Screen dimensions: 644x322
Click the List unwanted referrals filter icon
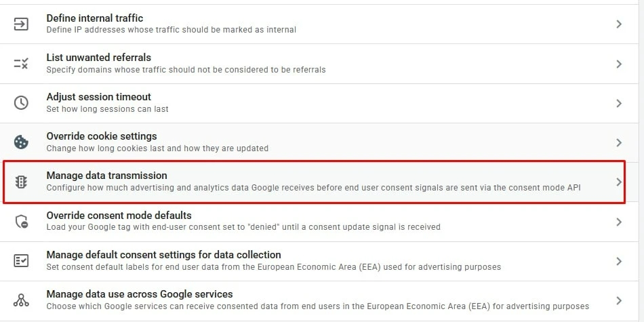coord(21,64)
